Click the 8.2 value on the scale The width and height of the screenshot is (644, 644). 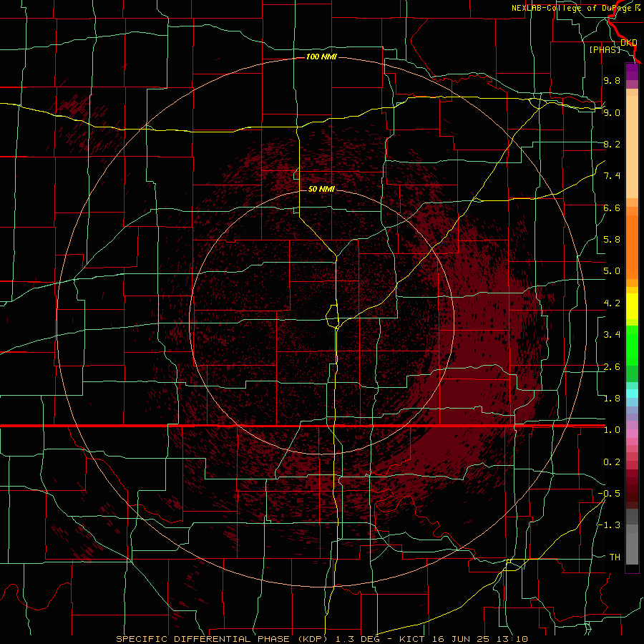pyautogui.click(x=612, y=144)
